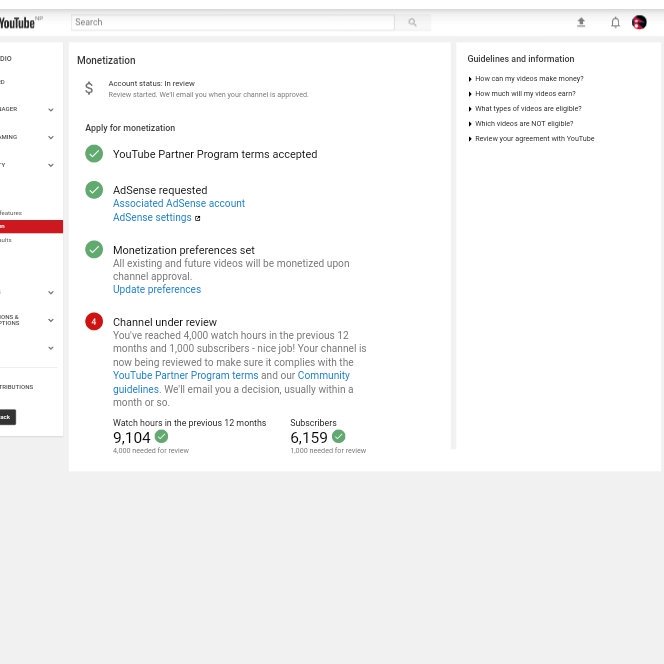Expand "How much will my videos earn?"
Image resolution: width=664 pixels, height=664 pixels.
pos(525,94)
